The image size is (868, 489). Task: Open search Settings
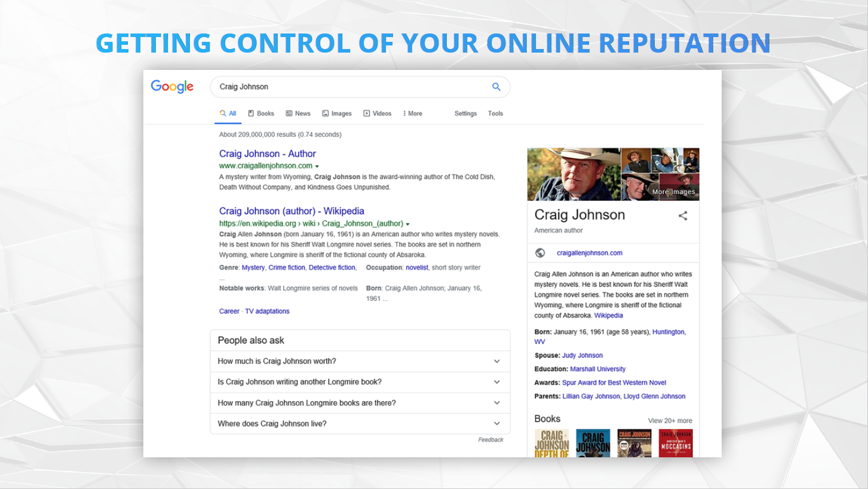(x=465, y=114)
